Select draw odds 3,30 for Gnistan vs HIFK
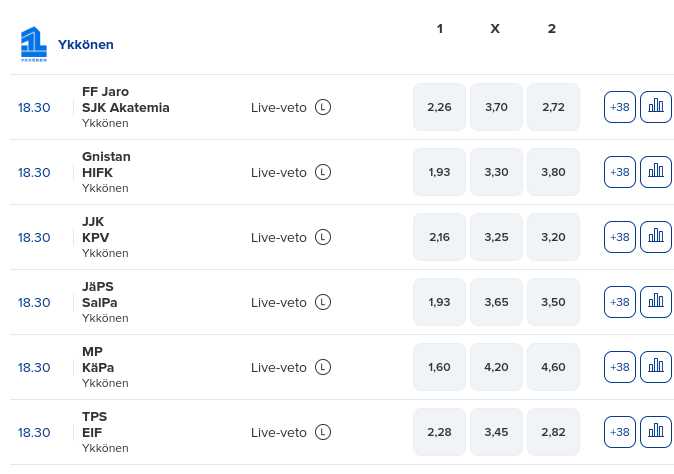This screenshot has width=674, height=474. (x=496, y=172)
